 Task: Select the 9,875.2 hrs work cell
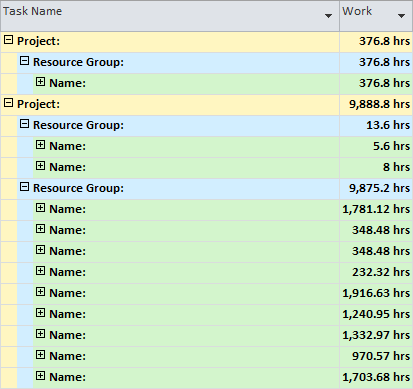click(x=376, y=189)
